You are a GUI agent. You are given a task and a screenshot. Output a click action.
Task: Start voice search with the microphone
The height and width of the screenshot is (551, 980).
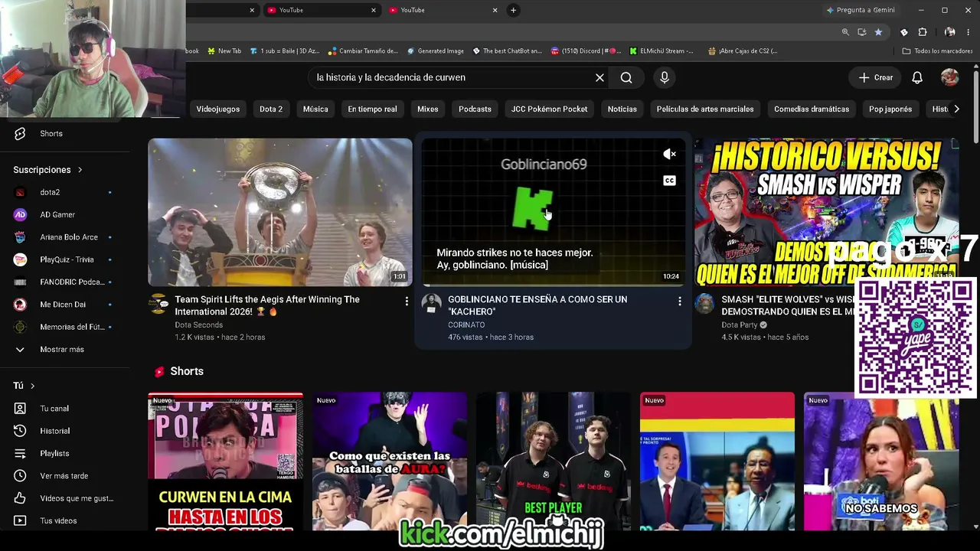point(665,77)
